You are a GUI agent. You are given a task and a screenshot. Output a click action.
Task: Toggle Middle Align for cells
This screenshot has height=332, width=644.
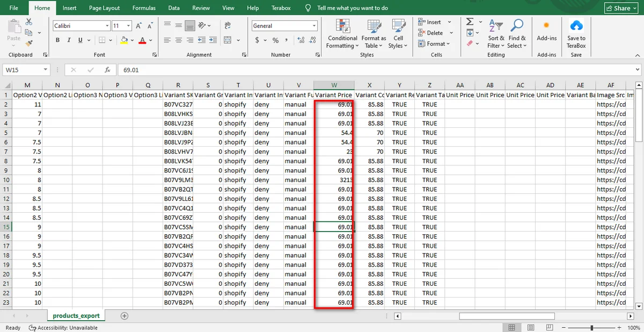pos(178,25)
